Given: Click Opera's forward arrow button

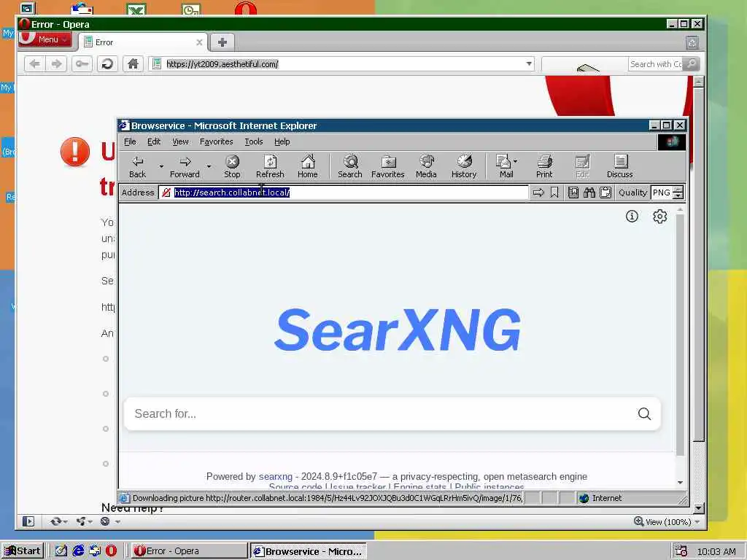Looking at the screenshot, I should (x=56, y=64).
